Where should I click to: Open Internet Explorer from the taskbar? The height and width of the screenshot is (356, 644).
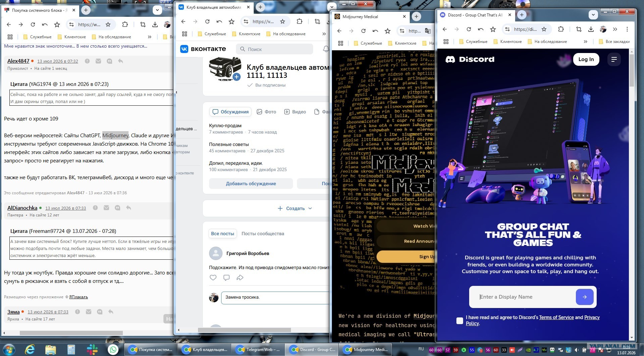[30, 350]
